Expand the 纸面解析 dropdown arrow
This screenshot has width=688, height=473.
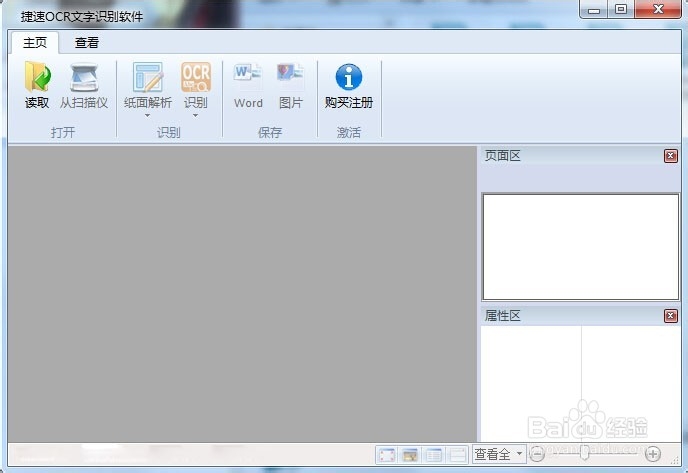click(x=147, y=115)
